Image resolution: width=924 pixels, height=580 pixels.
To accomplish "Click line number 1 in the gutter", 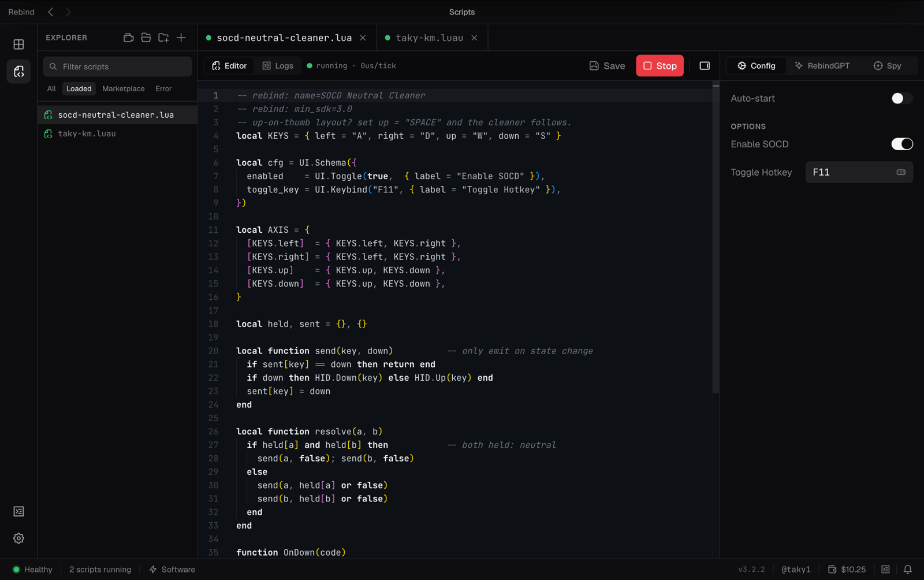I will point(215,95).
